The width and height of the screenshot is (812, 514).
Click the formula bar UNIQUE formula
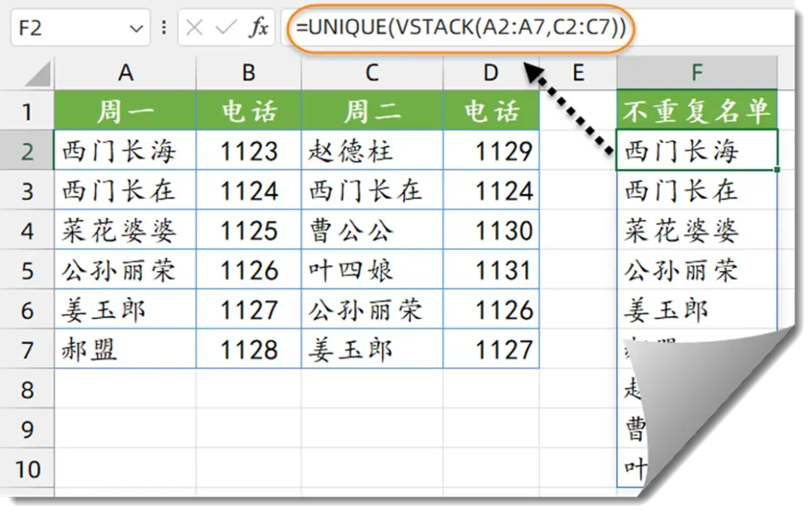[x=461, y=27]
